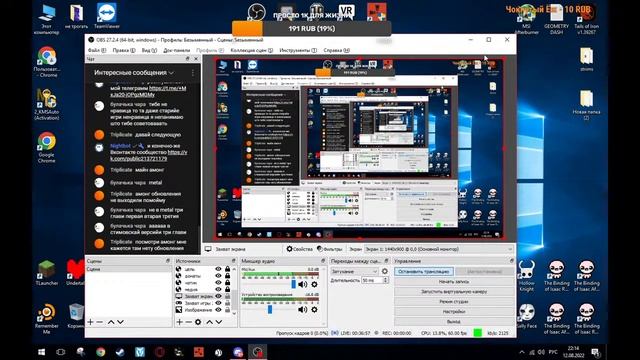Open the Правка menu
Viewport: 640px width, 360px height.
pos(124,50)
